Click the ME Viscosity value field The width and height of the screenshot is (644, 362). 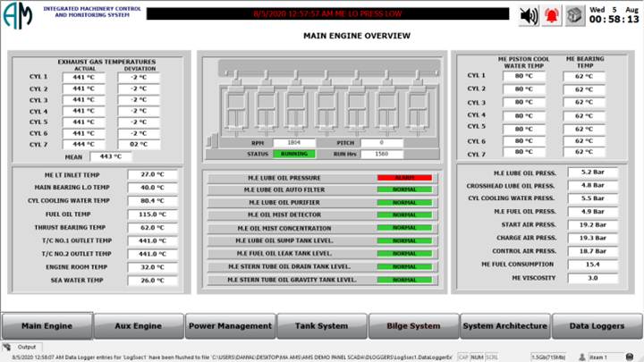click(592, 278)
